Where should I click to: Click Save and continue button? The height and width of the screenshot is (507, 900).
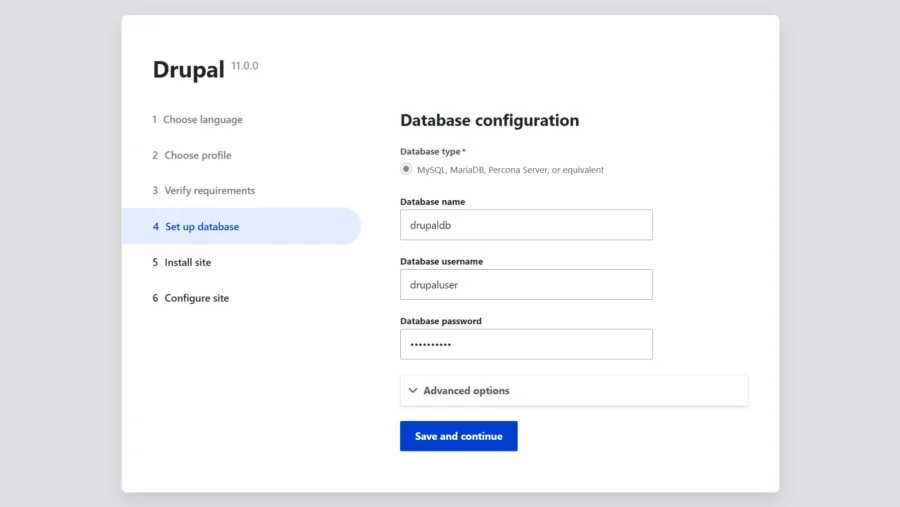point(459,436)
